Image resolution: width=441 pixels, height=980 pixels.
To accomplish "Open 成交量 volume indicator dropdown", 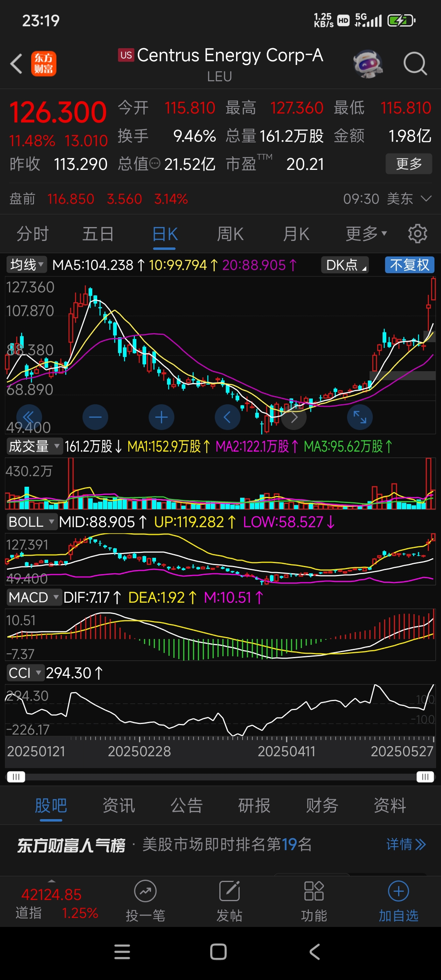I will coord(35,446).
